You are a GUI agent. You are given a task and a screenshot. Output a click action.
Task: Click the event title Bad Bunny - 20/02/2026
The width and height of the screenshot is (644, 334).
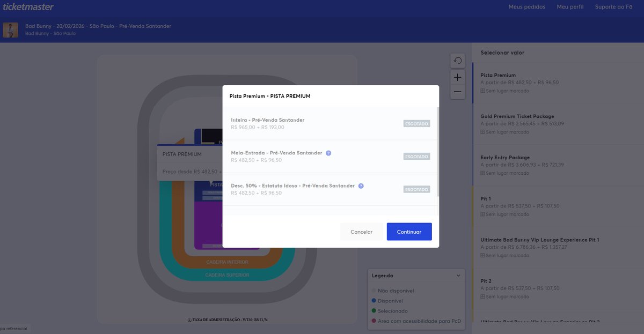tap(98, 26)
